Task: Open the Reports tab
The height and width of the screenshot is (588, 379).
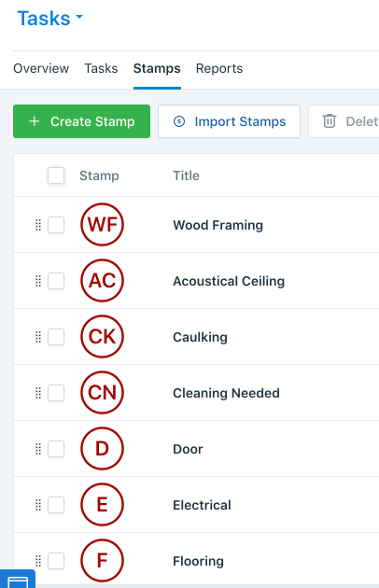Action: coord(219,68)
